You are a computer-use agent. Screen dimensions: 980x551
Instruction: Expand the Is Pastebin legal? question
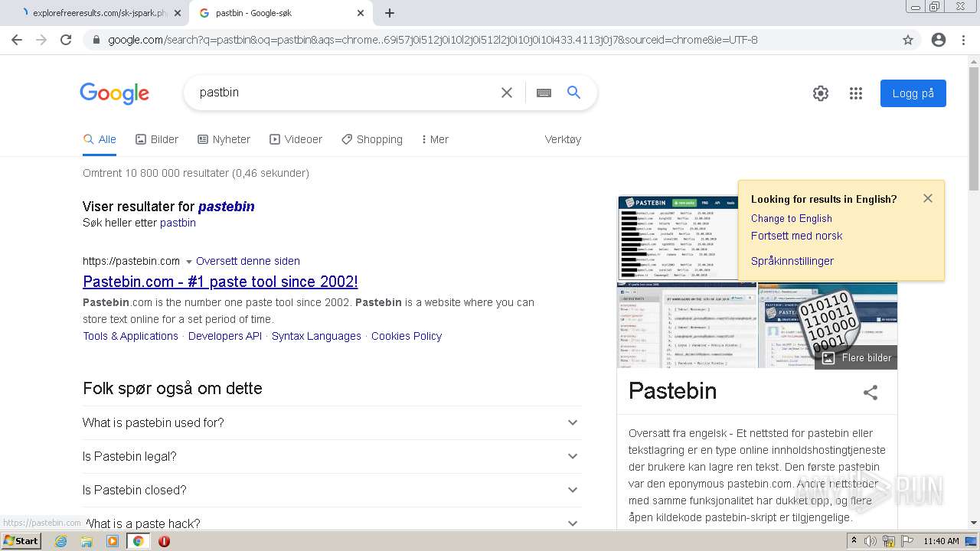point(332,456)
